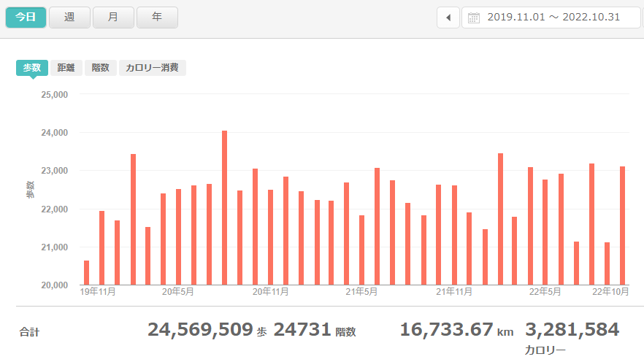
Task: Click the last bar at 22年10月
Action: click(x=622, y=226)
